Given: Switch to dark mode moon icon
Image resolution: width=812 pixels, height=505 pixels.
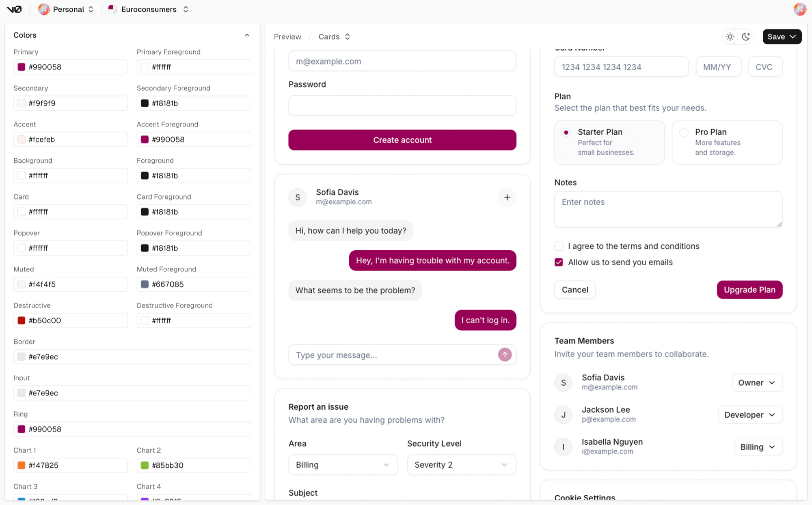Looking at the screenshot, I should (746, 37).
